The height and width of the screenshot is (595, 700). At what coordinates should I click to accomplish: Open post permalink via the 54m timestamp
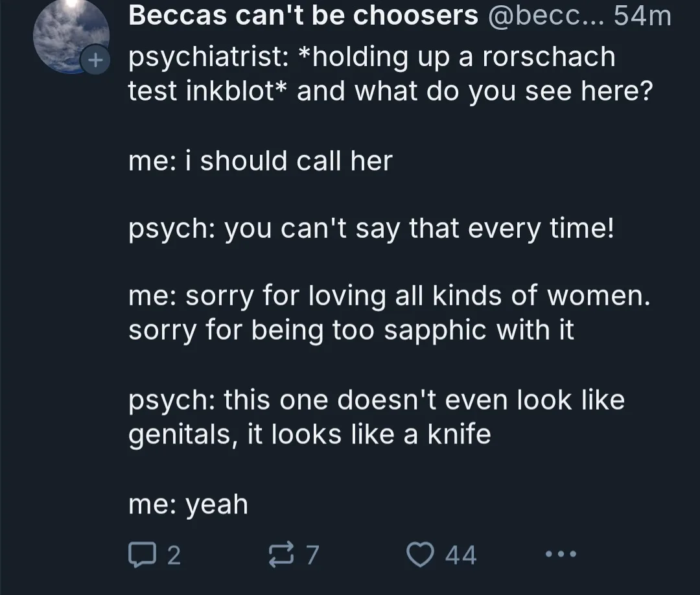coord(642,16)
